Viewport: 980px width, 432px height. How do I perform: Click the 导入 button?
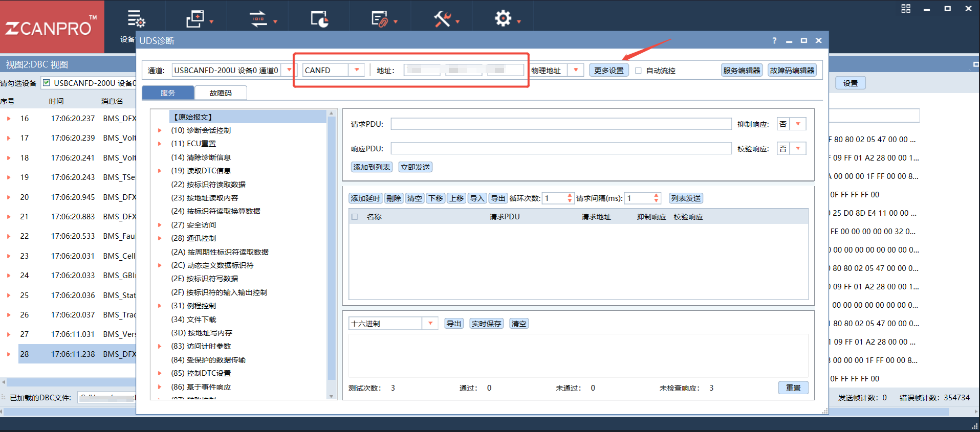click(x=477, y=198)
